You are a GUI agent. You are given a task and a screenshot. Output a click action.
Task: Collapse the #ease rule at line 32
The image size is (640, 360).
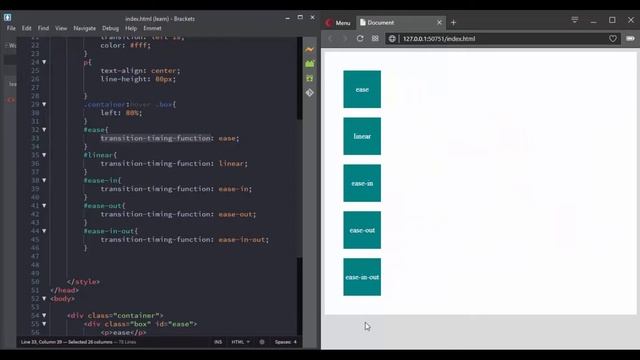pos(44,130)
